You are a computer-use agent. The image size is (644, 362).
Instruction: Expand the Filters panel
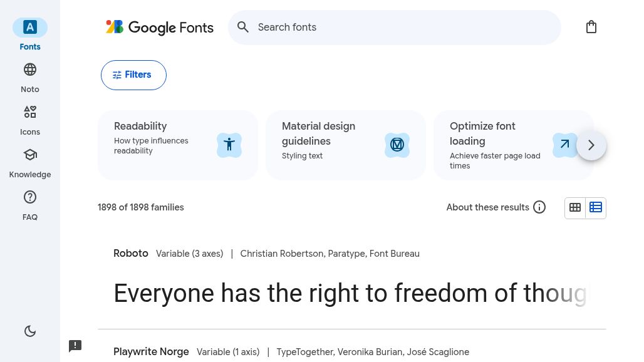coord(133,75)
